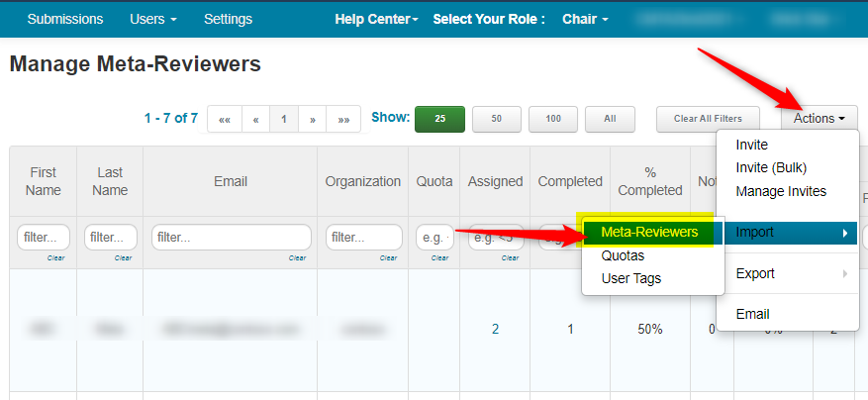The image size is (868, 400).
Task: Clear the Email filter link
Action: click(x=297, y=257)
